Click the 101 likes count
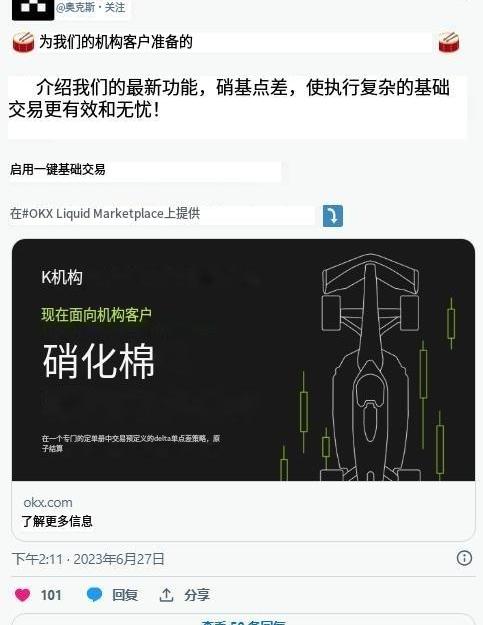Screen dimensions: 483x625 click(51, 595)
